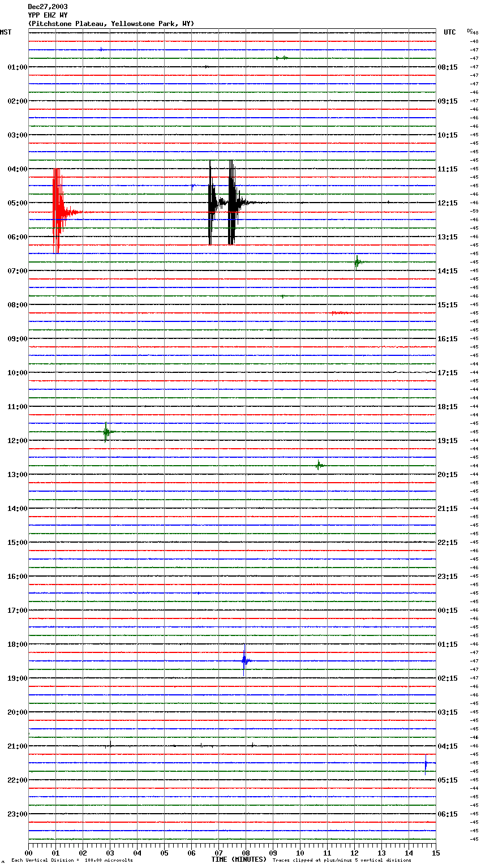
Task: Click the small green event near minute 11
Action: tap(319, 465)
